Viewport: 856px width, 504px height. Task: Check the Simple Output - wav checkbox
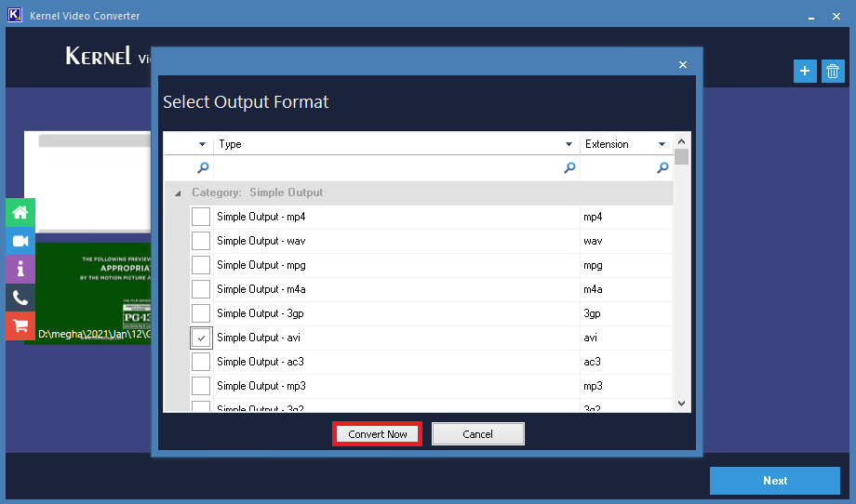(201, 241)
